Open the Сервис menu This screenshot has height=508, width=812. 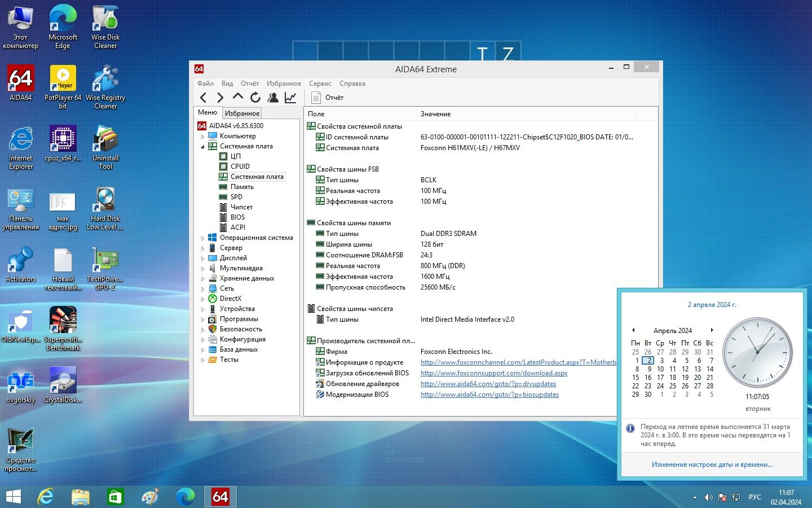click(320, 84)
